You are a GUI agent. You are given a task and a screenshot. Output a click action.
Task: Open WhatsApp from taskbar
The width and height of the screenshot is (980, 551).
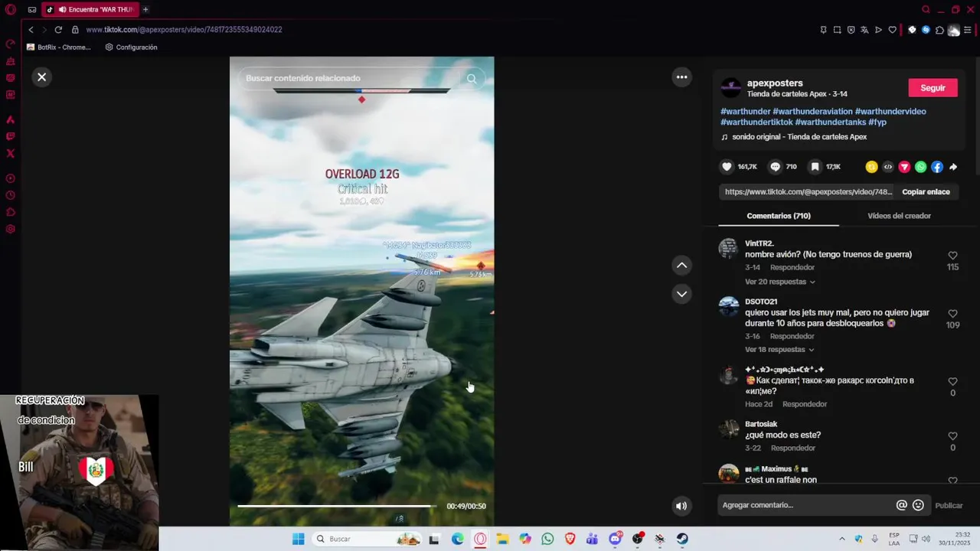[x=547, y=539]
